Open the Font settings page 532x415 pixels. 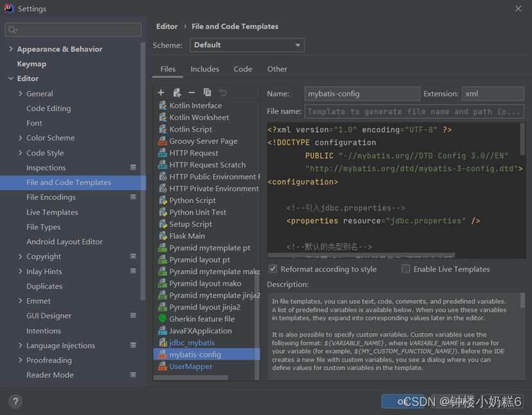(34, 123)
